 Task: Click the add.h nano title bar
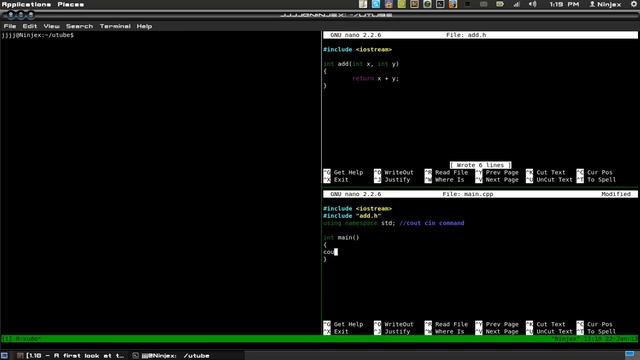480,35
